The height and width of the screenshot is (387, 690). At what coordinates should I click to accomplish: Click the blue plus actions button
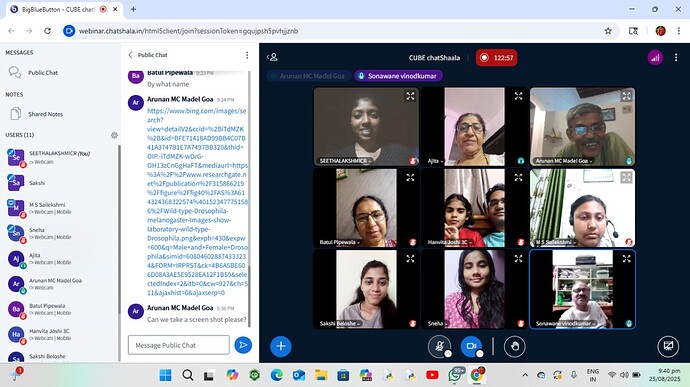coord(281,346)
